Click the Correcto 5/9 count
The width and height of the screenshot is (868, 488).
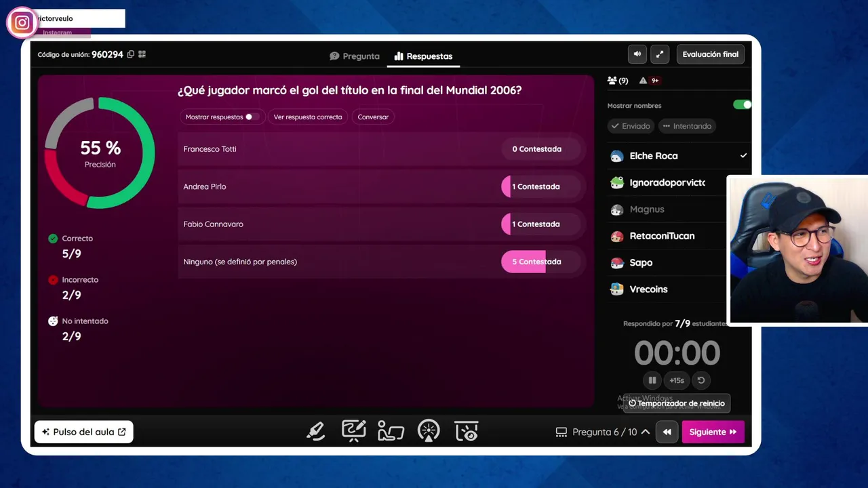pos(71,254)
